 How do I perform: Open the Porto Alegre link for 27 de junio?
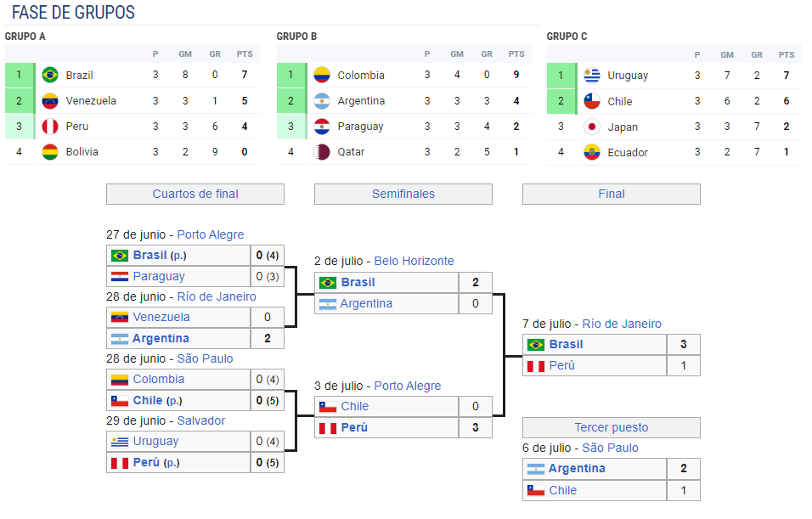tap(210, 234)
